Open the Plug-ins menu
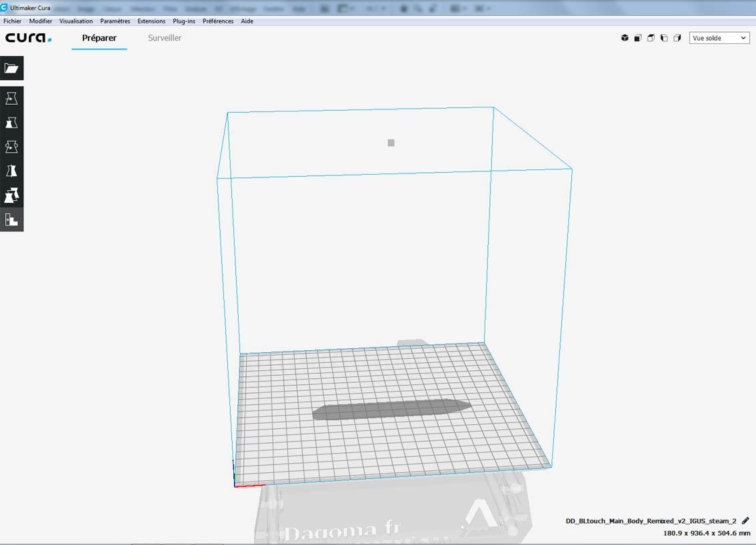Viewport: 756px width, 545px height. pos(184,21)
